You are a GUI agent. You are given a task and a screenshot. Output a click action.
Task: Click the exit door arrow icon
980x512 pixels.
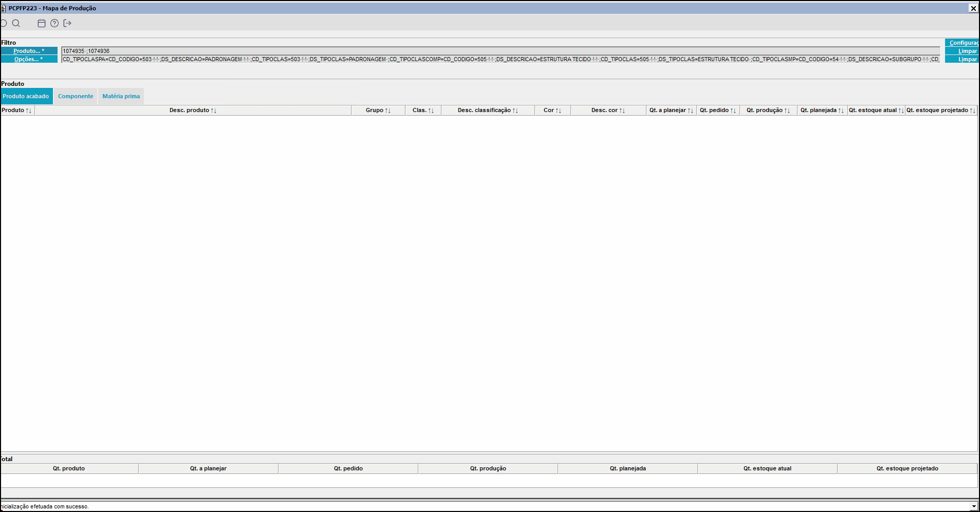pos(67,23)
